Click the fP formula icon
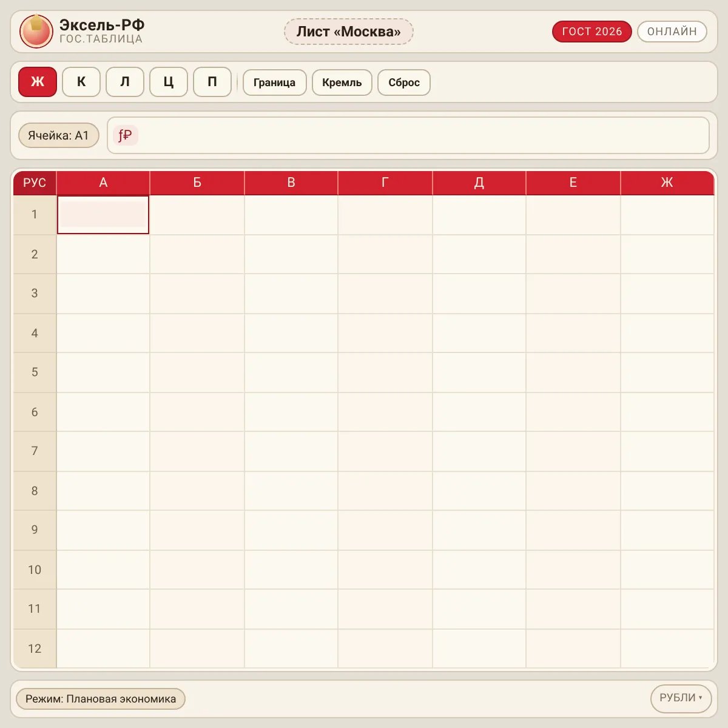This screenshot has width=728, height=728. coord(126,135)
